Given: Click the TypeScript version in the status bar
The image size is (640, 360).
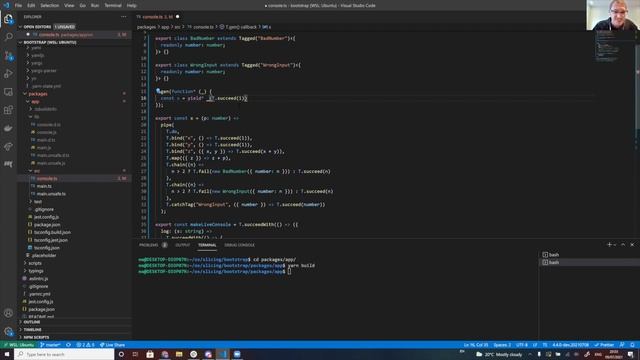Looking at the screenshot, I should [x=571, y=345].
